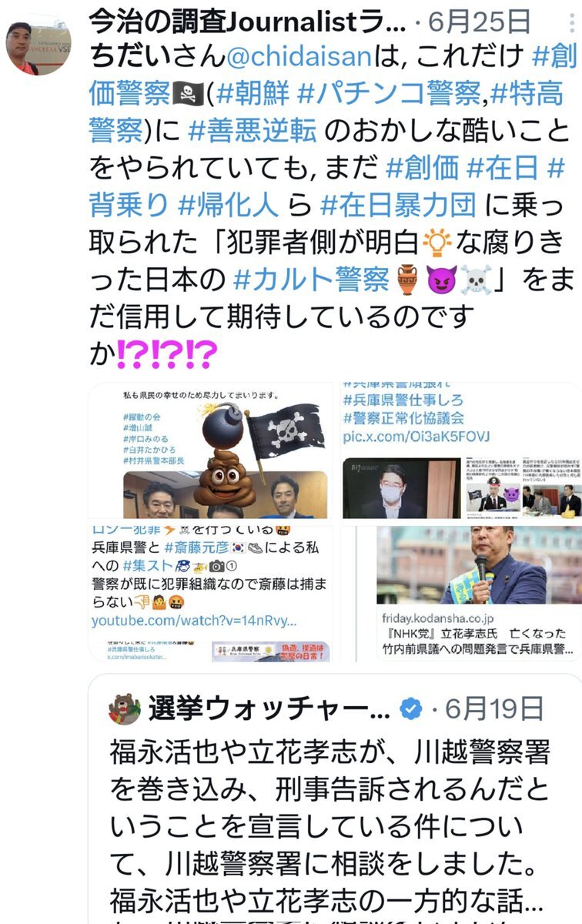Open the 選挙ウォッチャー bear avatar
The image size is (582, 924).
pyautogui.click(x=124, y=709)
